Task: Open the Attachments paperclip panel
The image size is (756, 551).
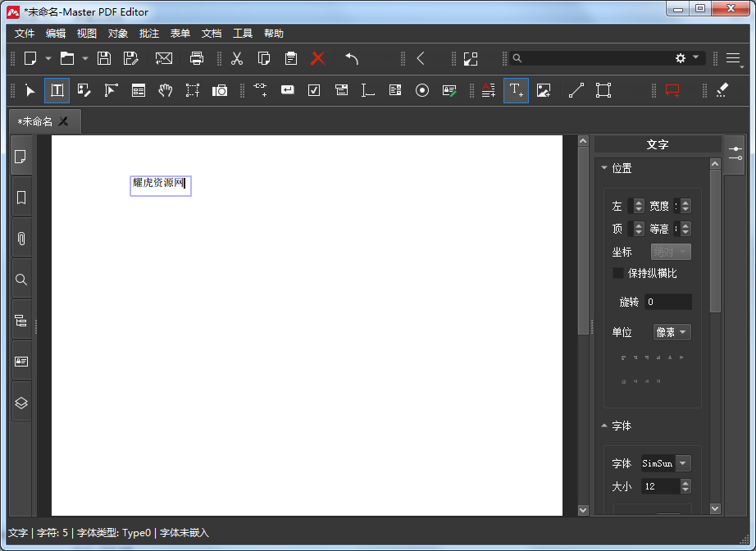Action: 21,239
